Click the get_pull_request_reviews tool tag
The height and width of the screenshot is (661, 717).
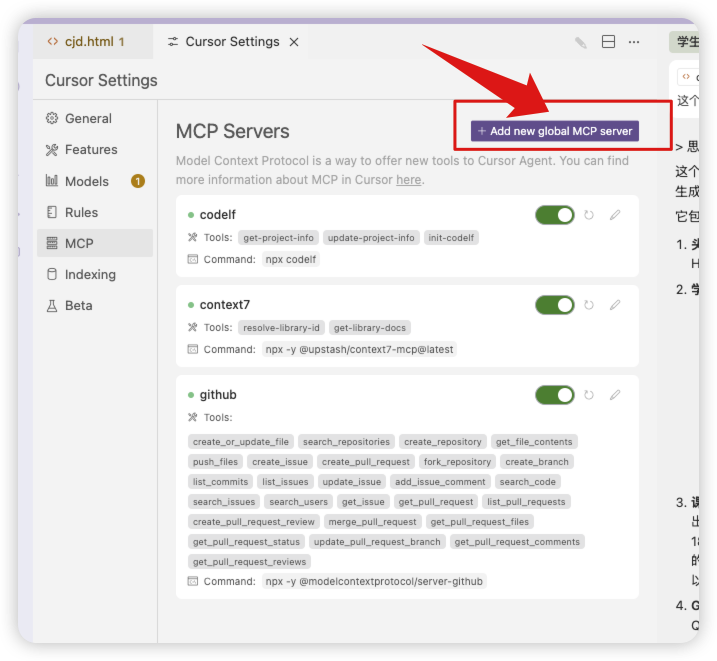249,562
